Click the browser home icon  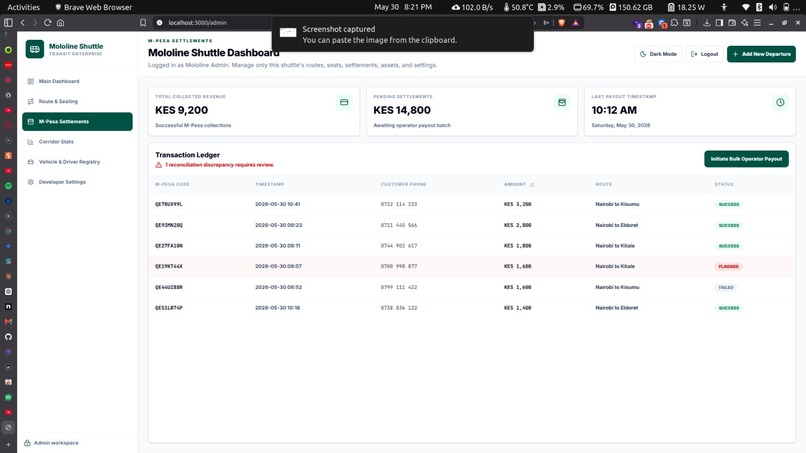tap(61, 23)
